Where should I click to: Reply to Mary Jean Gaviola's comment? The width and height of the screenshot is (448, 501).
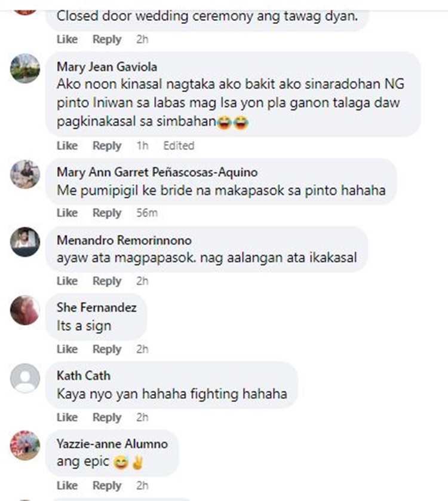(107, 146)
